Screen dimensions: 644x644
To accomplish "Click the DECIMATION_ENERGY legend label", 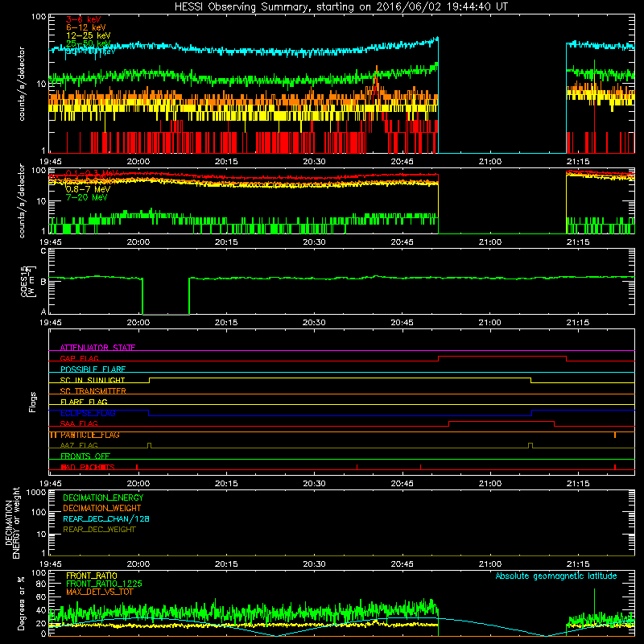I will tap(103, 497).
